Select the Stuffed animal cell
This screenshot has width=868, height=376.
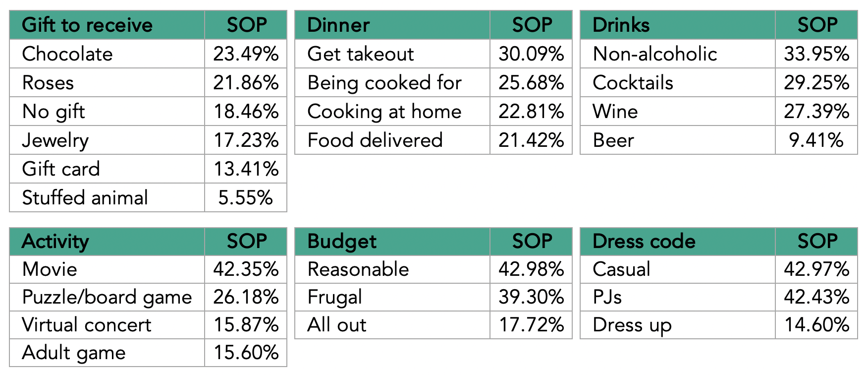tap(85, 198)
